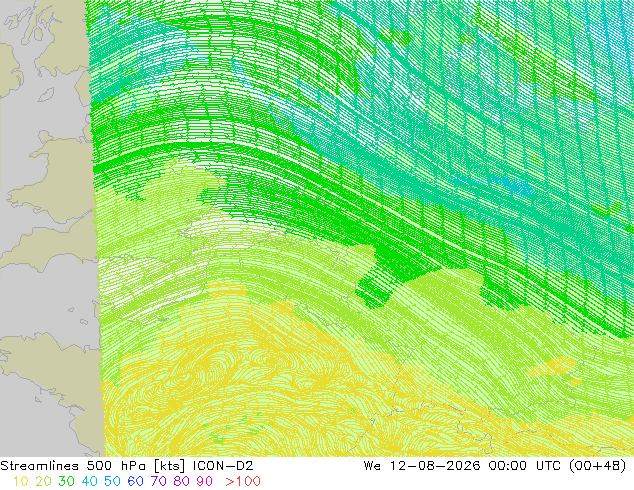Click the cyan 40 legend value
Image resolution: width=634 pixels, height=490 pixels.
(89, 481)
